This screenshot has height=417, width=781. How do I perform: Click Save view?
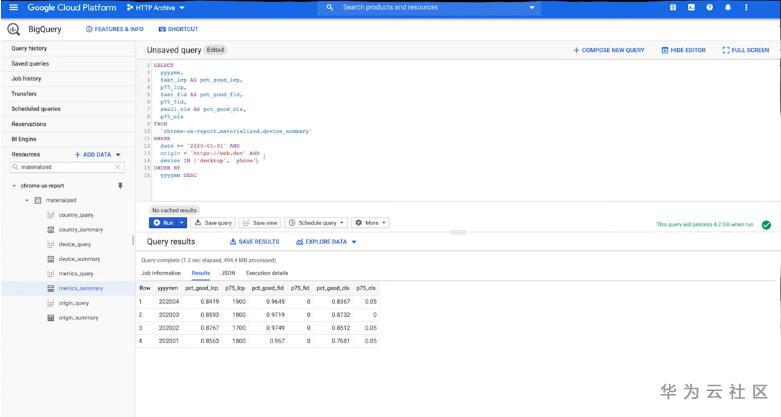point(260,223)
